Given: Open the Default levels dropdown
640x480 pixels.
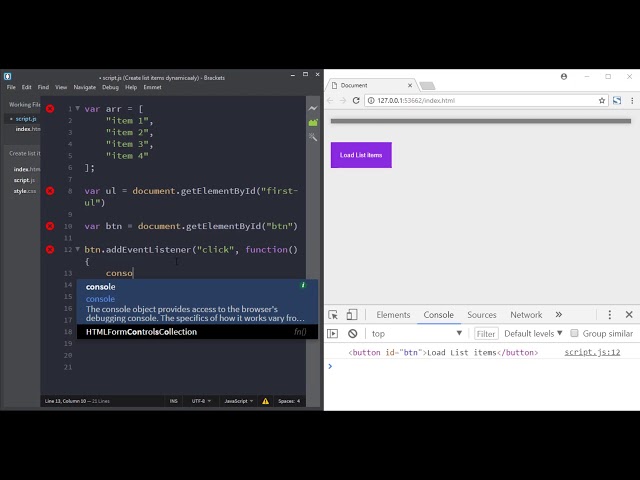Looking at the screenshot, I should click(533, 333).
